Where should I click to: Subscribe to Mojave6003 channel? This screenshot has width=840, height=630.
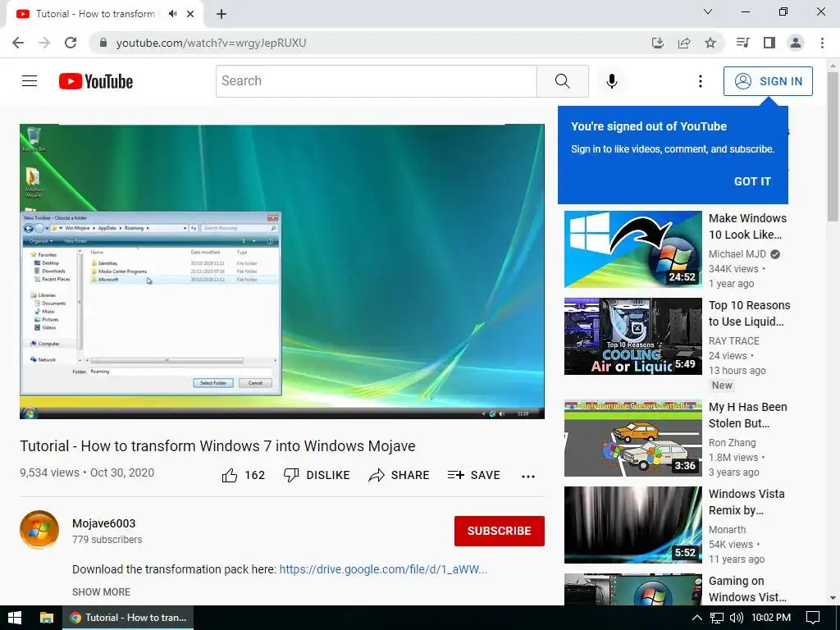[x=500, y=531]
